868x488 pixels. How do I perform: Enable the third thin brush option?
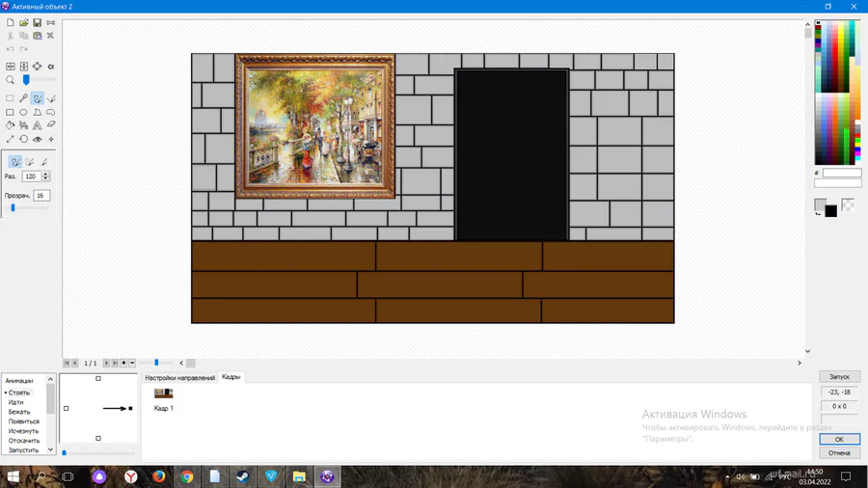[43, 162]
